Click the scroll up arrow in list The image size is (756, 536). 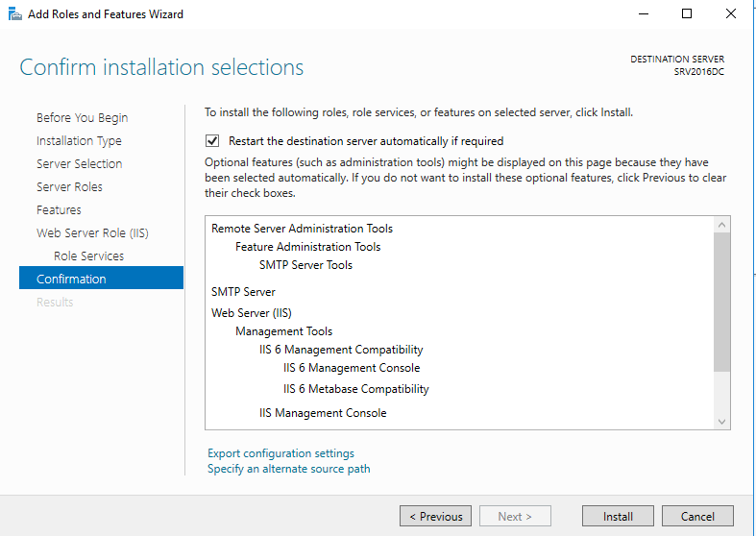(x=722, y=225)
